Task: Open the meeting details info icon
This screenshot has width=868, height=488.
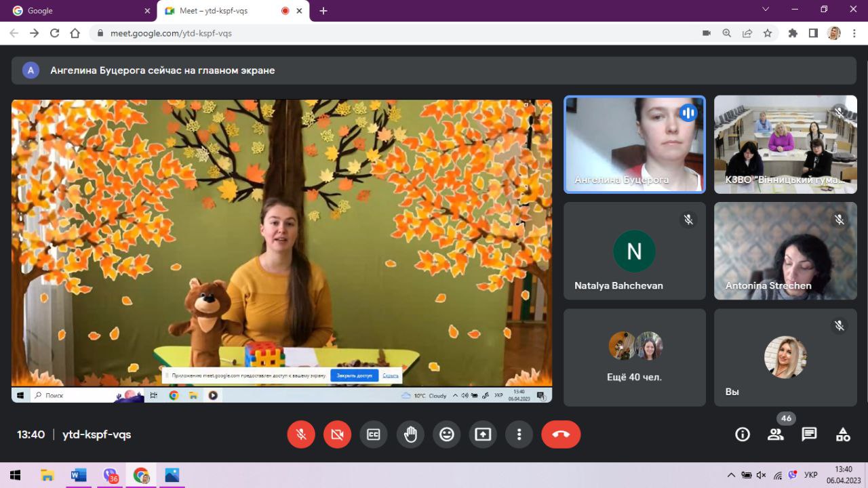Action: point(743,434)
